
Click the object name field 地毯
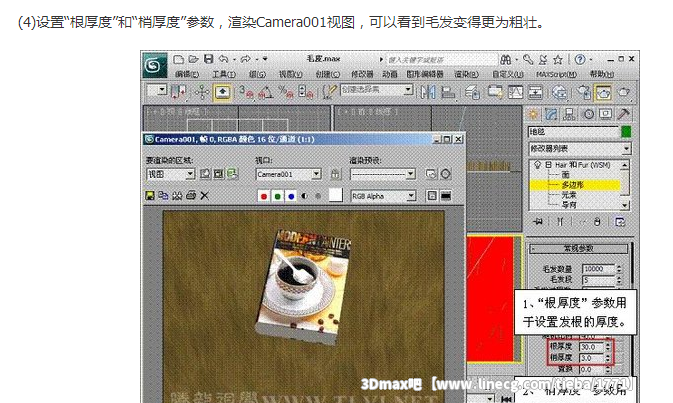click(x=573, y=132)
